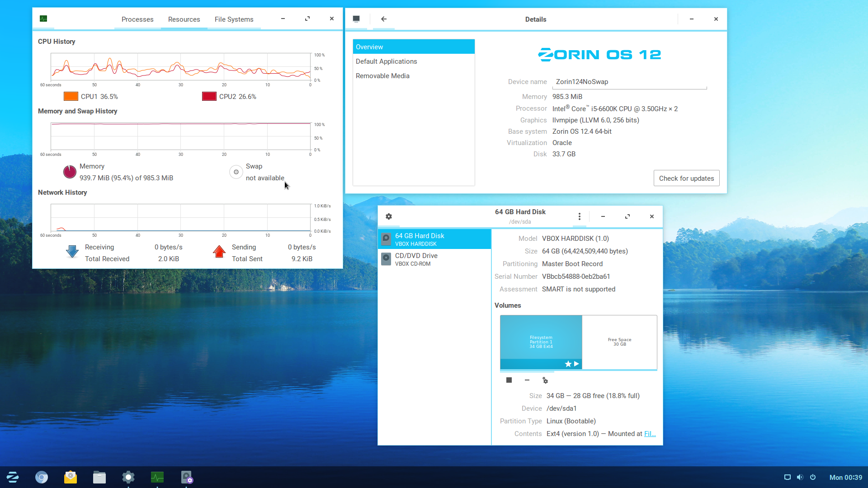Maximize the System Monitor window
The height and width of the screenshot is (488, 868).
point(307,19)
